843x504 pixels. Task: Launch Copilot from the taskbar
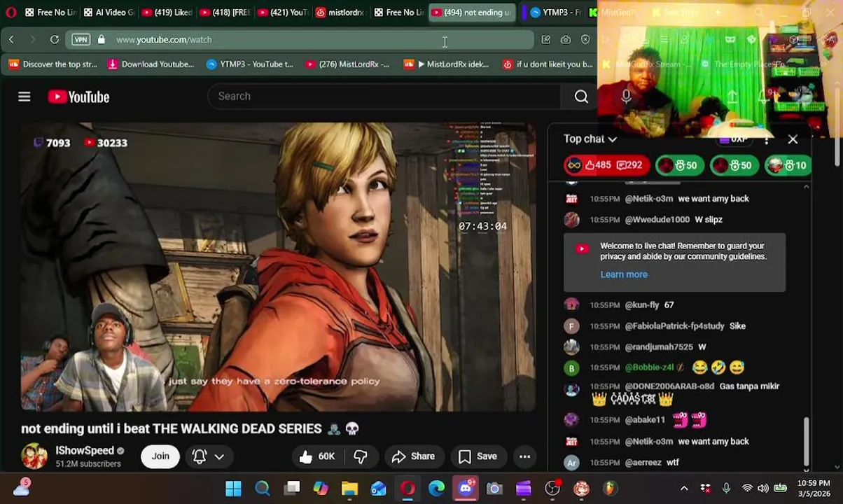(x=321, y=489)
